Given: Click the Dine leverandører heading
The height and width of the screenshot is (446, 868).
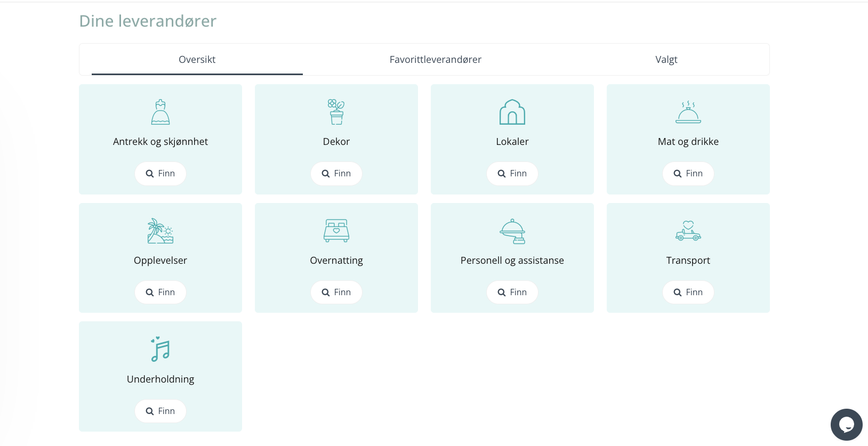Looking at the screenshot, I should (x=148, y=21).
